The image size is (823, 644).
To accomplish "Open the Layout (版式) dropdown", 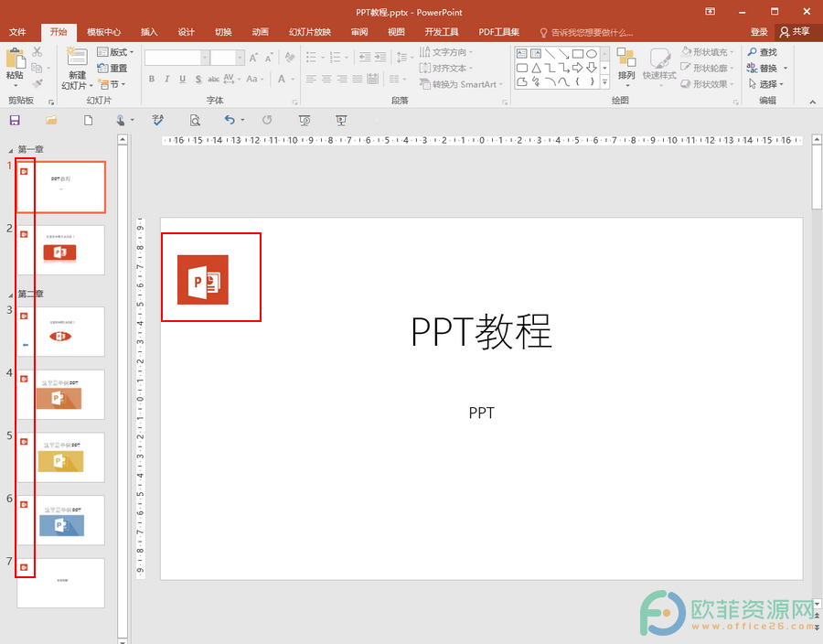I will coord(115,52).
